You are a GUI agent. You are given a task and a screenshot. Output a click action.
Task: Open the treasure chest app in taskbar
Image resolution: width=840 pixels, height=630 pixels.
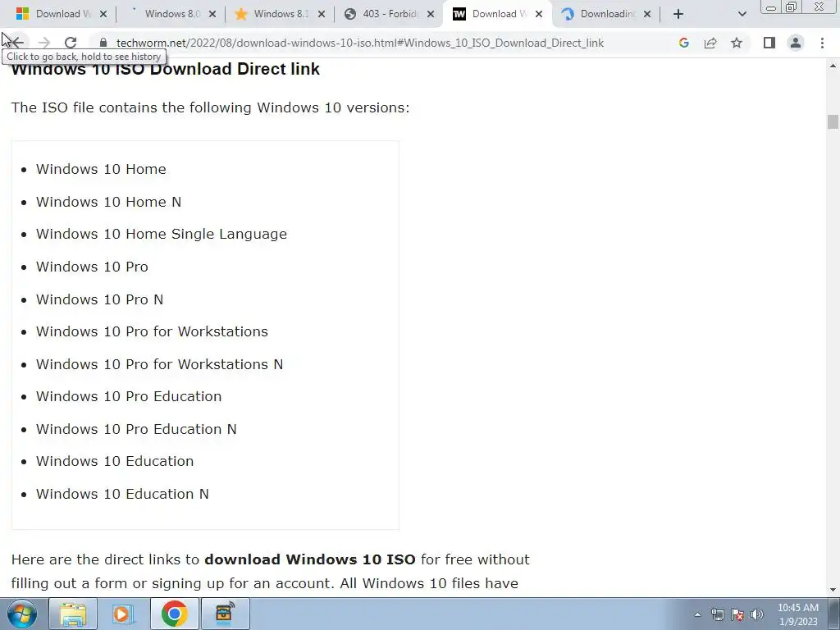click(x=225, y=614)
